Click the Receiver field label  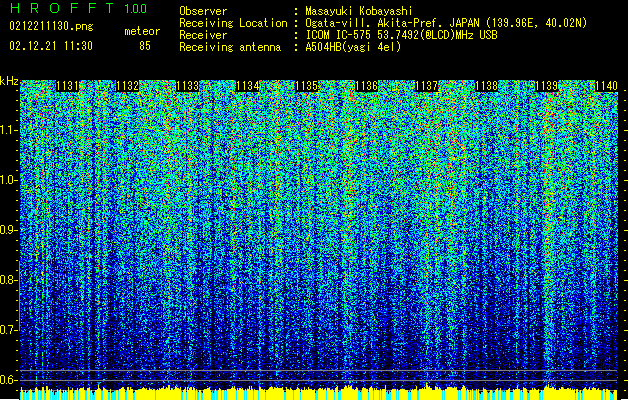(x=203, y=35)
